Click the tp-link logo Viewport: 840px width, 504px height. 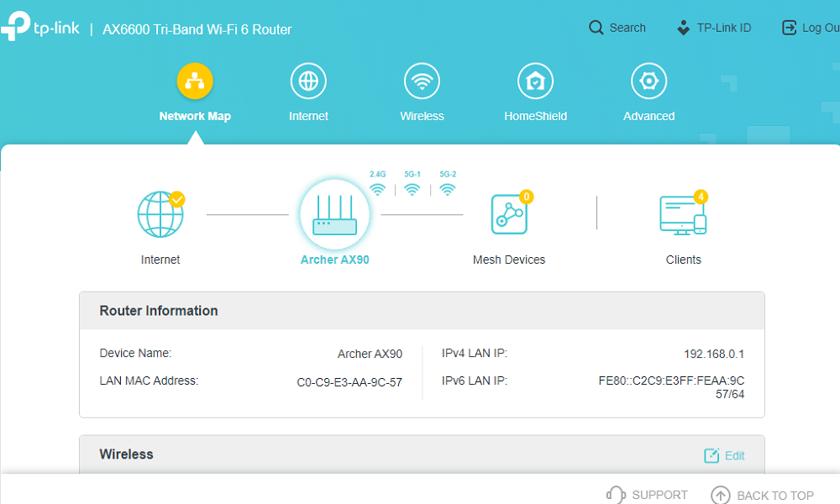tap(40, 26)
